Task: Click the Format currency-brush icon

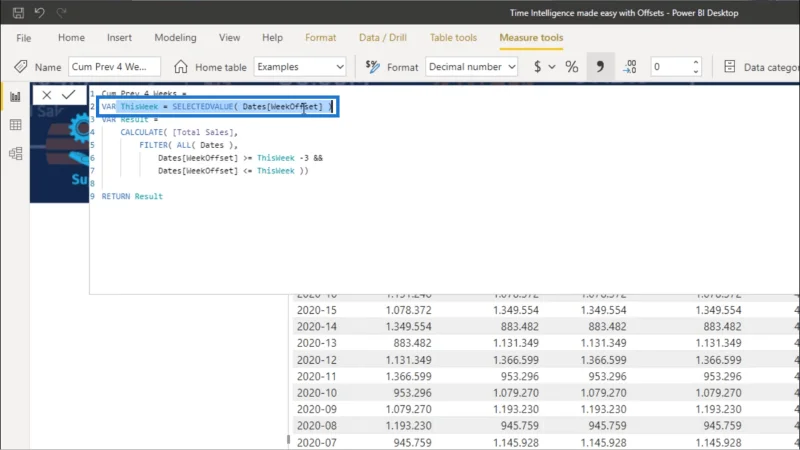Action: [x=372, y=67]
